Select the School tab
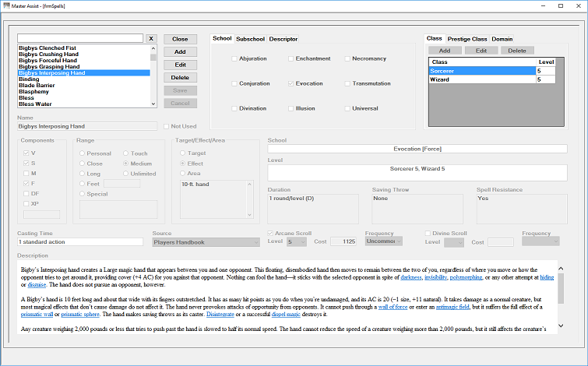 [222, 38]
